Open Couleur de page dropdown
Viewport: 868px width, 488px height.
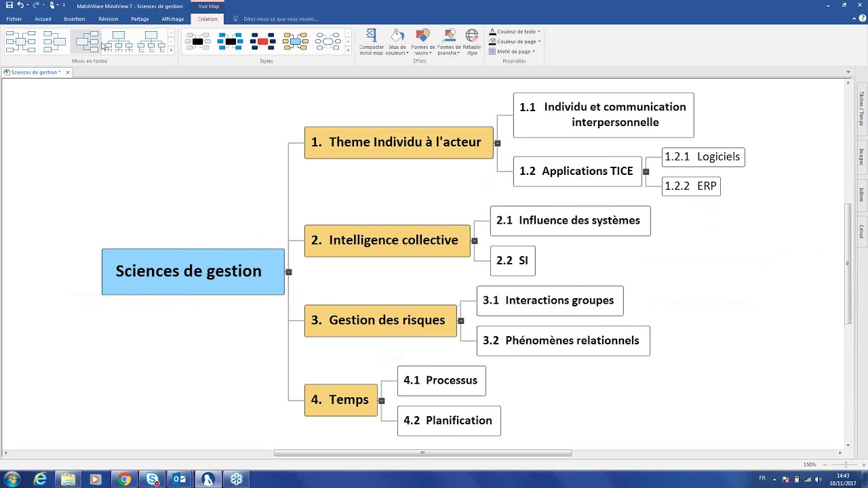(x=515, y=41)
